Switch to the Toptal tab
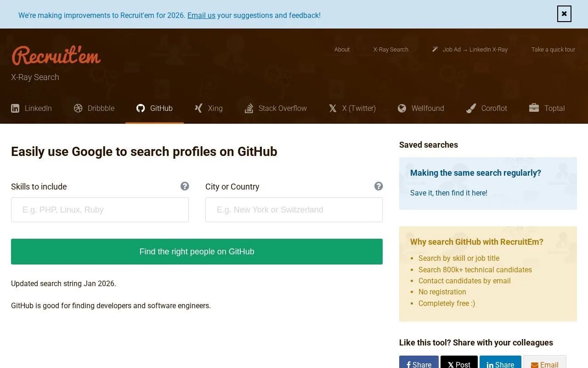 pyautogui.click(x=547, y=109)
